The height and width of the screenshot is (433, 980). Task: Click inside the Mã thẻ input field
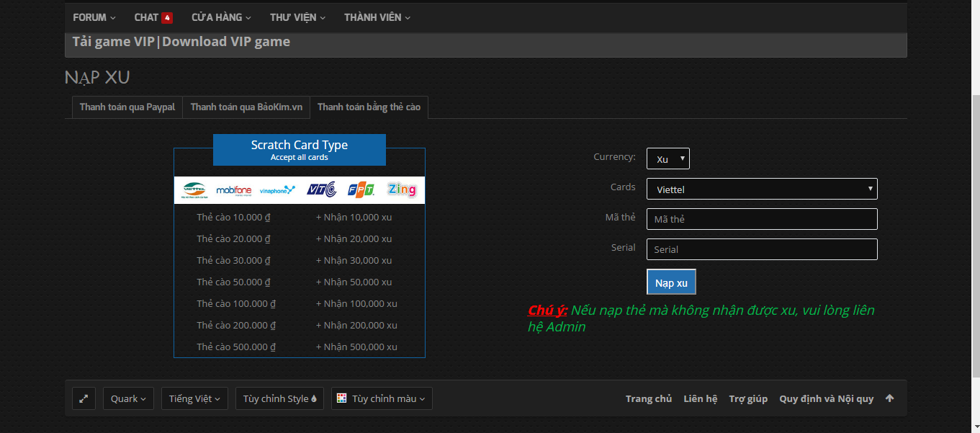tap(761, 218)
